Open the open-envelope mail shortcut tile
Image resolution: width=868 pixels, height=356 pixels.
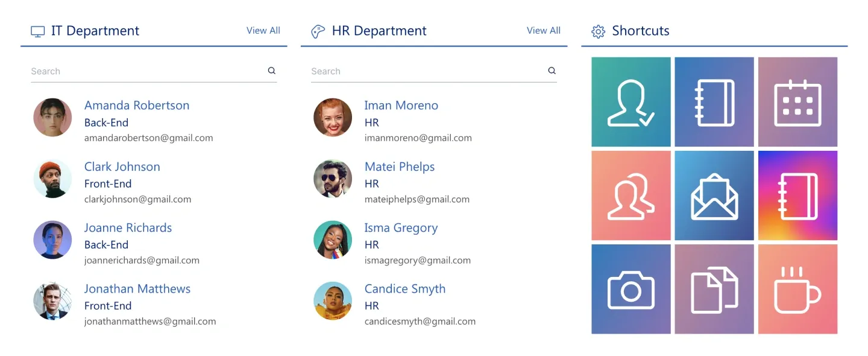coord(714,195)
